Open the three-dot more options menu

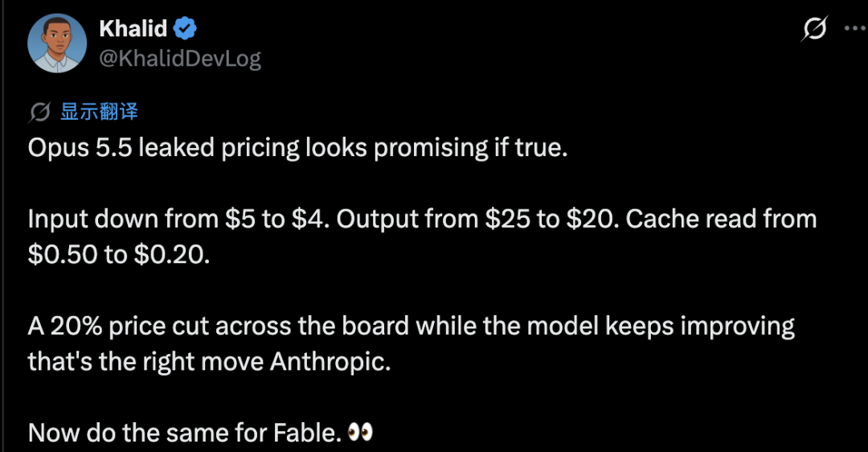coord(856,28)
